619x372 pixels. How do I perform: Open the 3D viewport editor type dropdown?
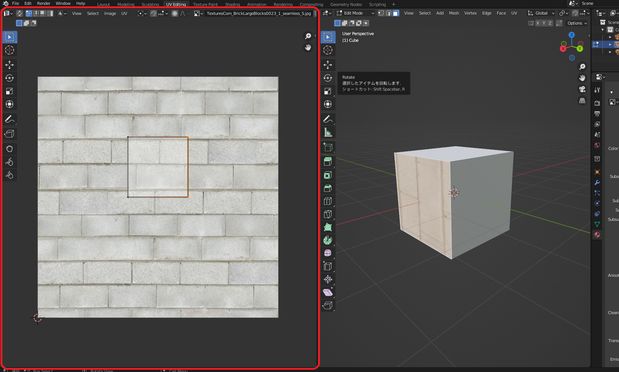click(x=327, y=13)
